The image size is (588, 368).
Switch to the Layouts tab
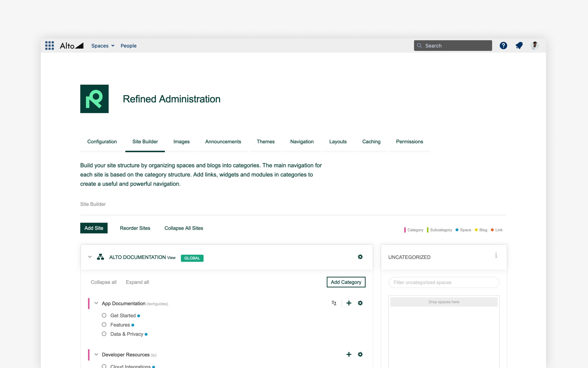338,142
